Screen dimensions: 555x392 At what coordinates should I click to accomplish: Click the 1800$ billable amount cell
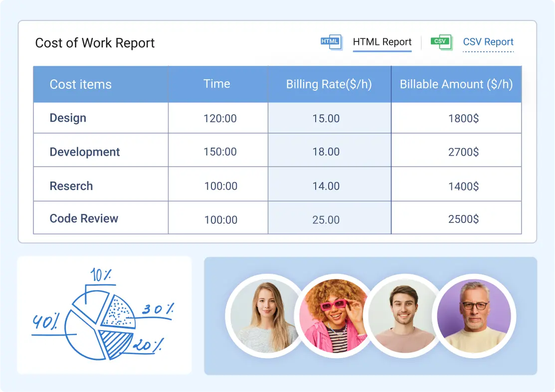[456, 118]
